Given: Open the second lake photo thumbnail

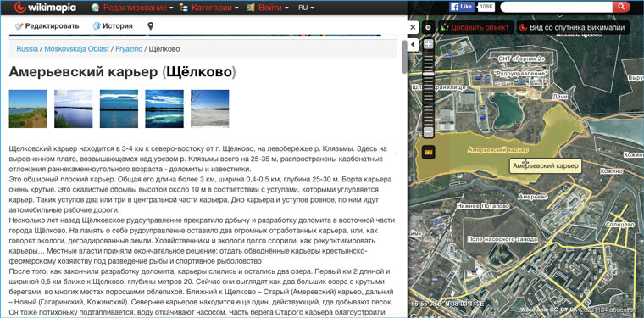Looking at the screenshot, I should click(x=74, y=109).
